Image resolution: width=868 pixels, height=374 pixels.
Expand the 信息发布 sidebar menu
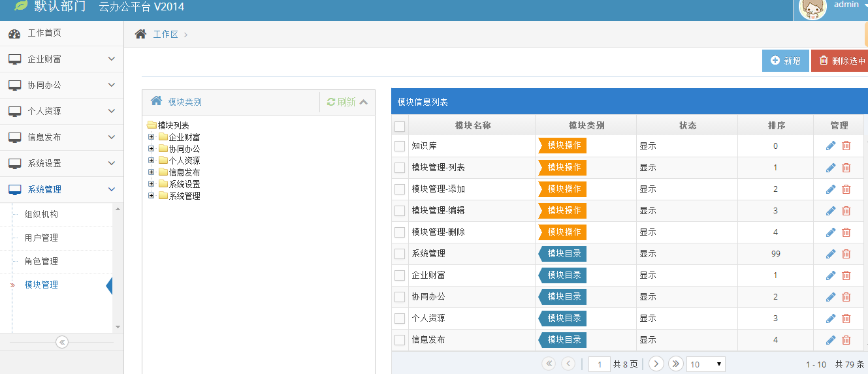pos(61,138)
